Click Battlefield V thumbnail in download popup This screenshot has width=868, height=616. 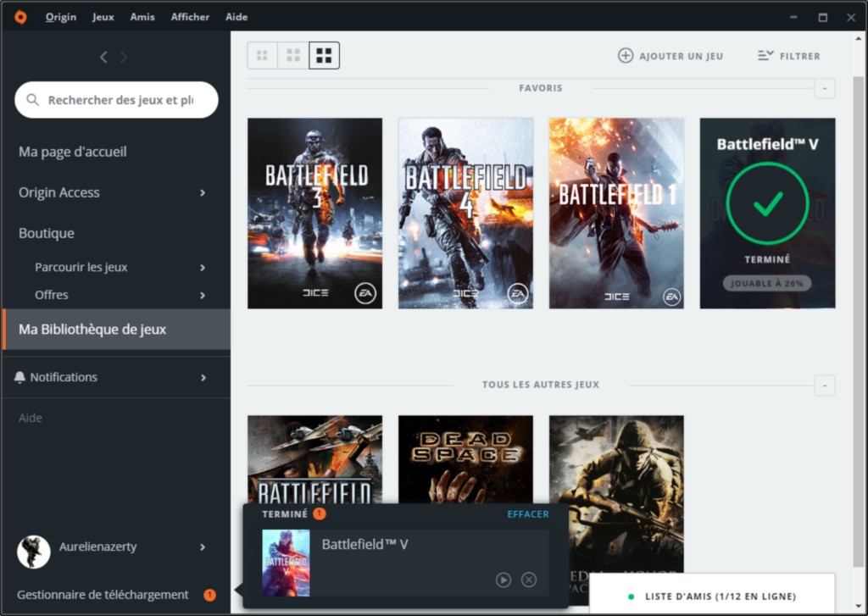[287, 563]
